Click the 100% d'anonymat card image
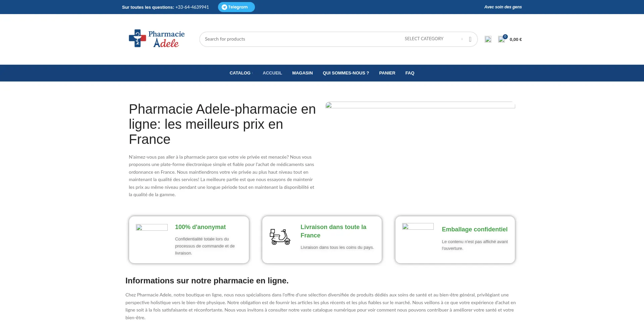 (152, 227)
